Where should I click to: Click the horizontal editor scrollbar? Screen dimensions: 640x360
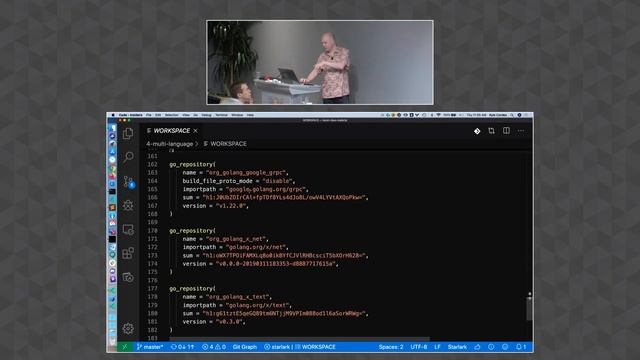[299, 339]
